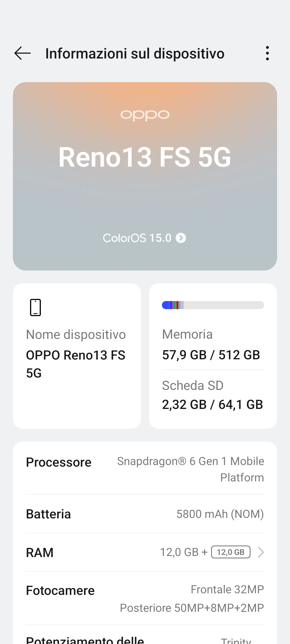Open ColorOS 15.0 version details
The width and height of the screenshot is (290, 644).
(x=137, y=238)
